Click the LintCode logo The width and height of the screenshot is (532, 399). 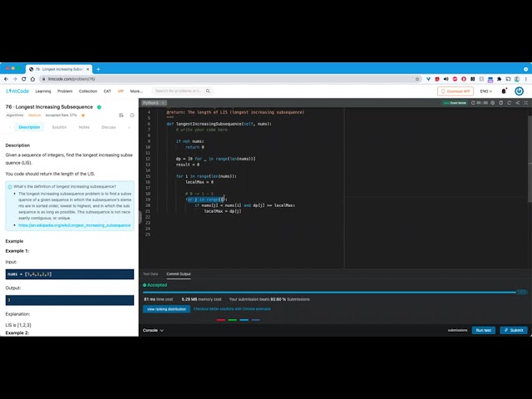[x=17, y=91]
